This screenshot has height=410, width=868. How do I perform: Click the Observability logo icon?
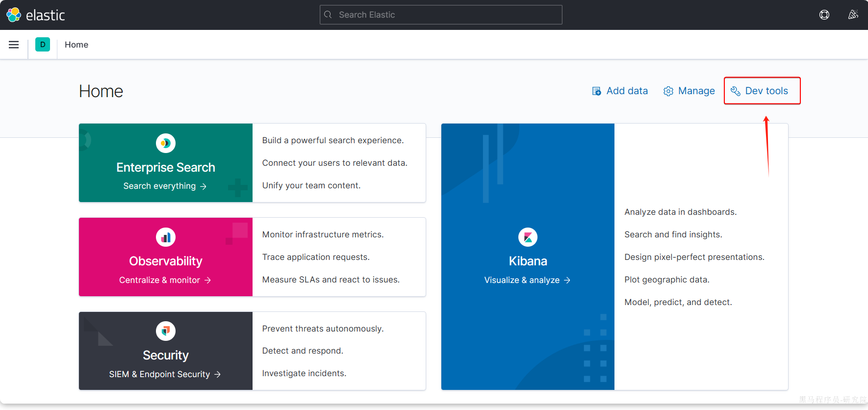coord(166,237)
